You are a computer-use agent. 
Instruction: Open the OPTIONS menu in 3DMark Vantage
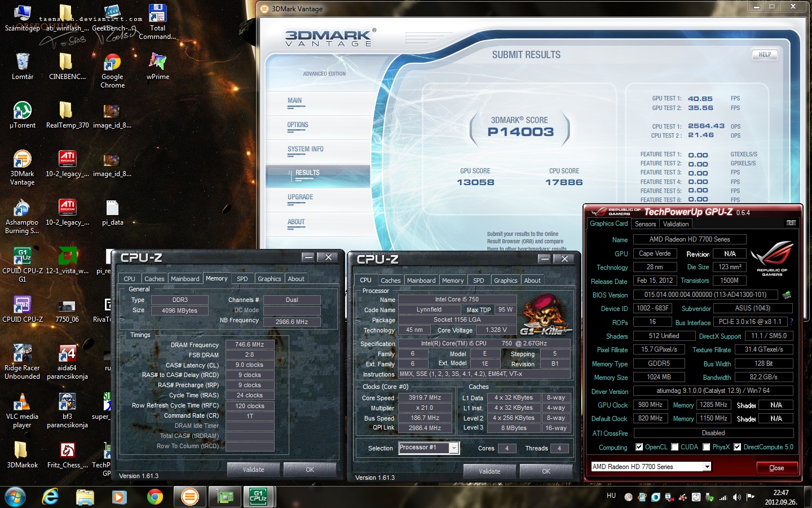click(298, 125)
